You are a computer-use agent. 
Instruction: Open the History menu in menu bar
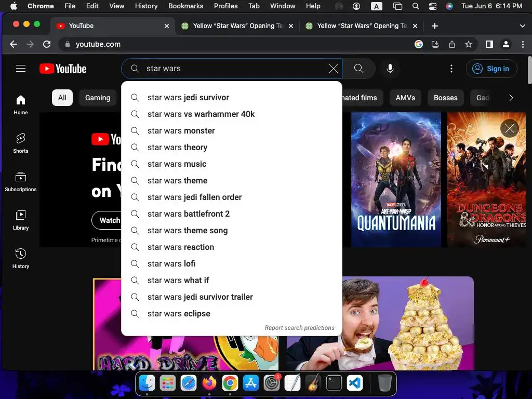click(146, 6)
